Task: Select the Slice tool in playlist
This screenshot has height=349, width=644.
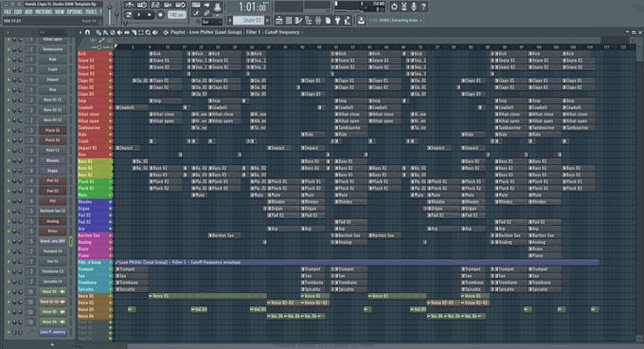Action: tap(134, 32)
